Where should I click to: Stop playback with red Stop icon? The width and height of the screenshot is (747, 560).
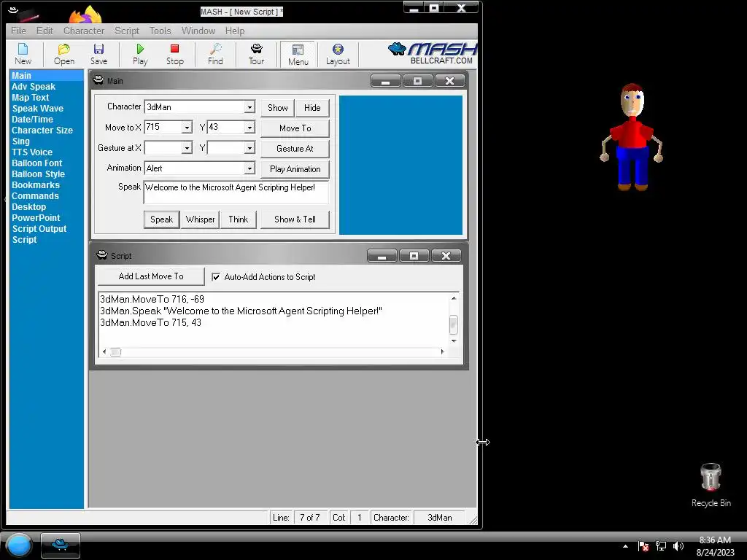(175, 54)
